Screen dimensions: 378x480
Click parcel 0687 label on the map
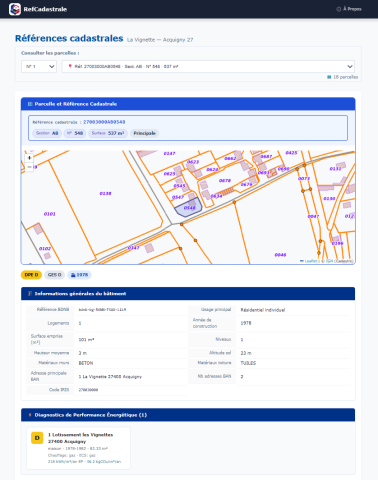click(x=266, y=156)
